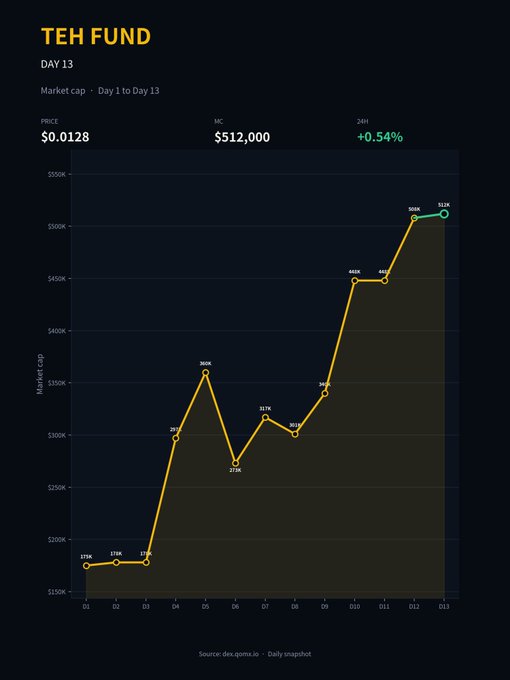Click the MC stat label
Image resolution: width=510 pixels, height=680 pixels.
click(219, 121)
